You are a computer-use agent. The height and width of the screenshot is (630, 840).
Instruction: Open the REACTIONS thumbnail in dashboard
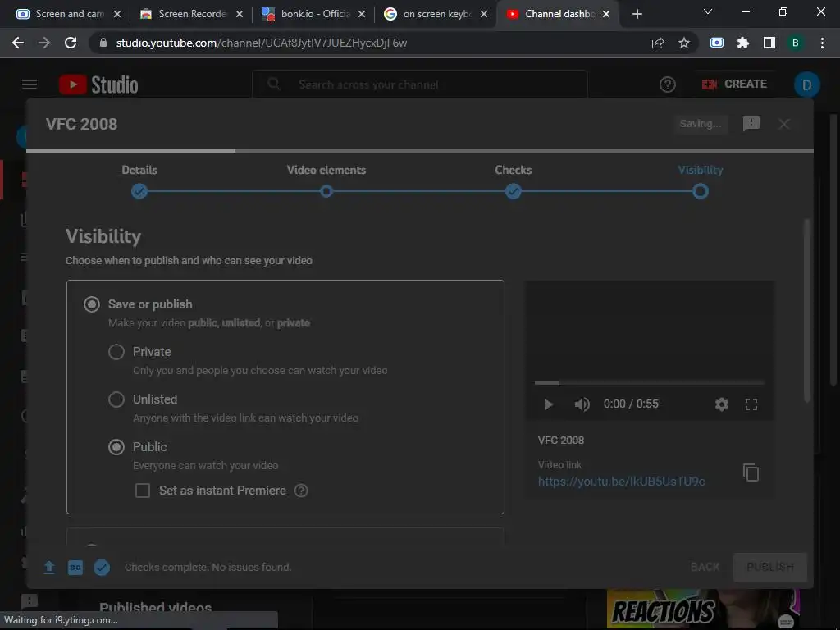(x=703, y=609)
